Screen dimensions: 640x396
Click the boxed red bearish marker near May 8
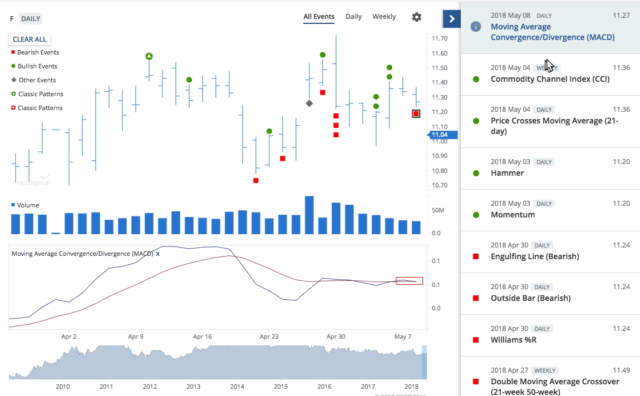[x=416, y=114]
